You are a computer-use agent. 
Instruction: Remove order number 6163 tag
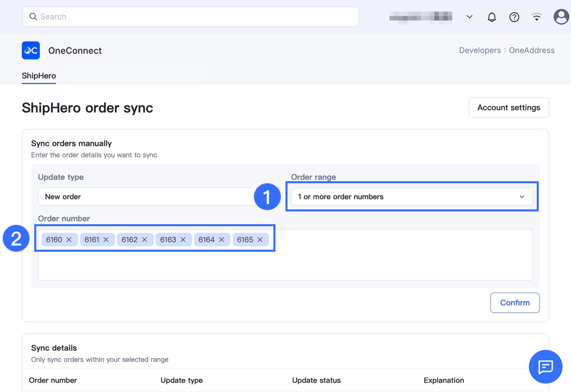pos(183,240)
